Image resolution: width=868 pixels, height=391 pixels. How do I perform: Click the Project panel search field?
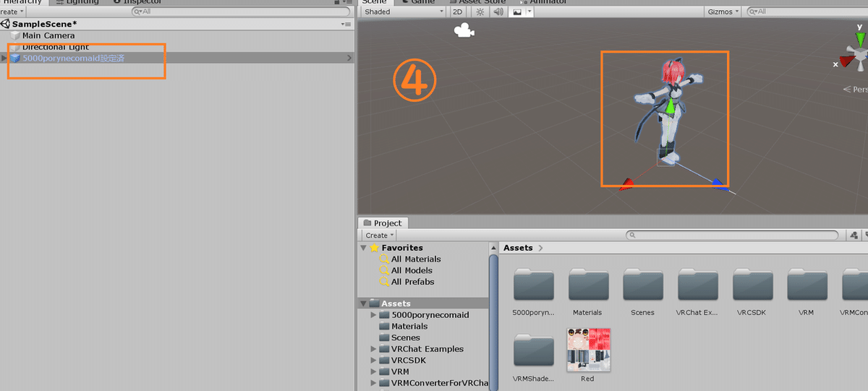coord(732,236)
